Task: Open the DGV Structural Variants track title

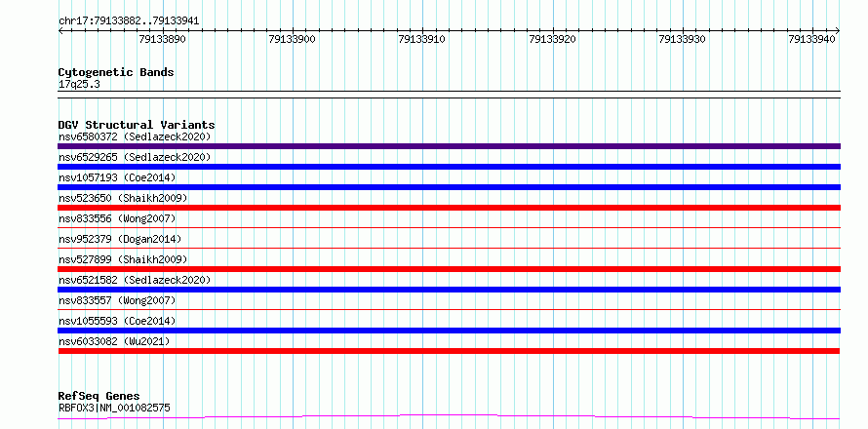Action: click(137, 125)
